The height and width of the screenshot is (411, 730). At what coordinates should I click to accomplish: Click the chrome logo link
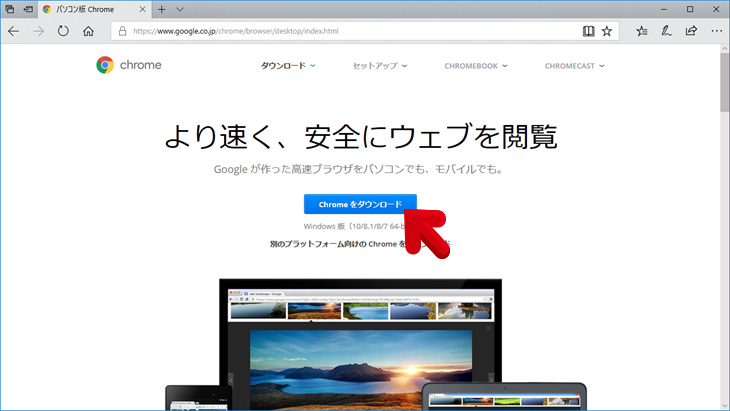pos(129,65)
